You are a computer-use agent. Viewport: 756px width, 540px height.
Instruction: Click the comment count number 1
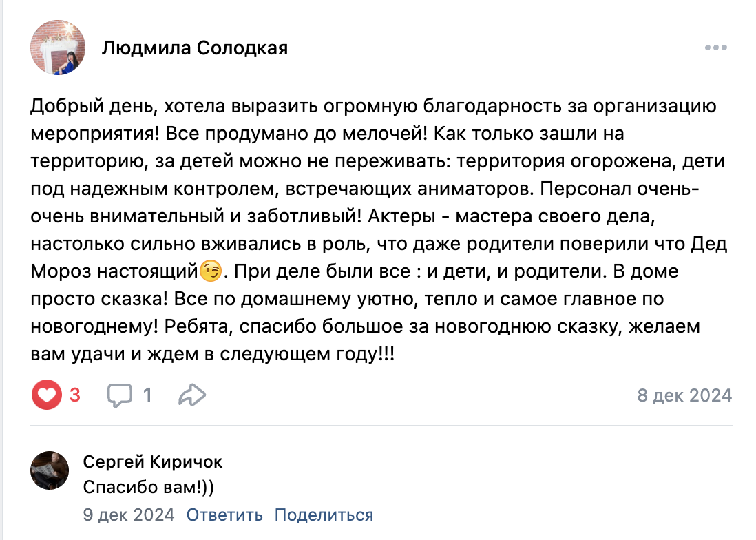point(147,395)
